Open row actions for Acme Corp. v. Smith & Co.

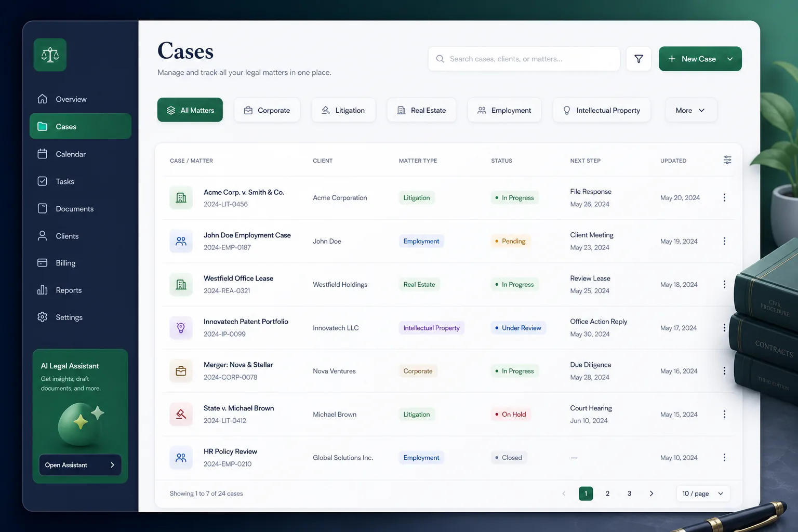coord(724,197)
